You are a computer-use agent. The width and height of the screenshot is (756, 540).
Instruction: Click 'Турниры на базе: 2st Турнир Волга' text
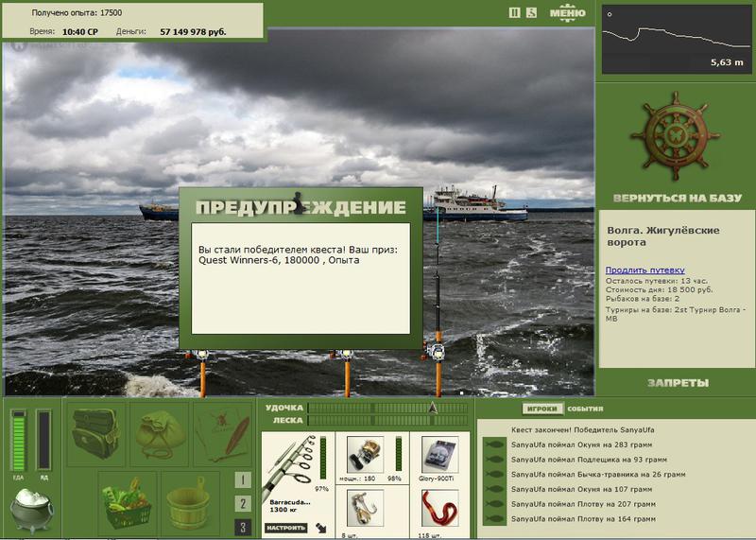(x=676, y=314)
